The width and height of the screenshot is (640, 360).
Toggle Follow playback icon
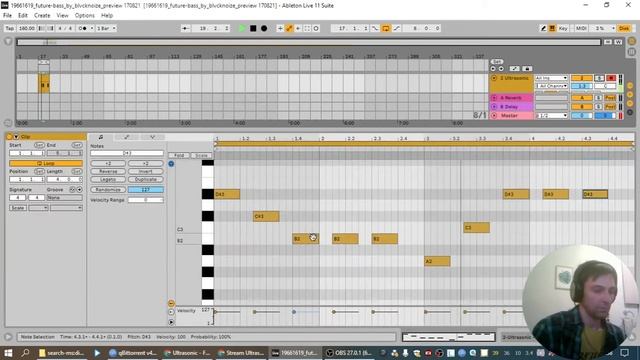tap(186, 28)
